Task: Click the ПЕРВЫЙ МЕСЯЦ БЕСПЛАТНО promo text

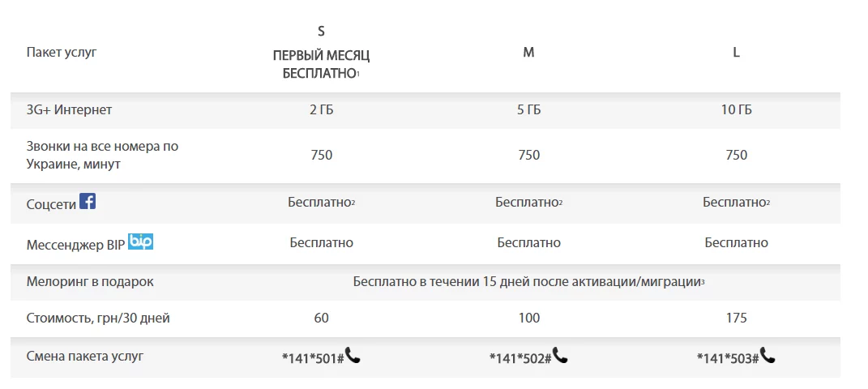Action: (x=321, y=64)
